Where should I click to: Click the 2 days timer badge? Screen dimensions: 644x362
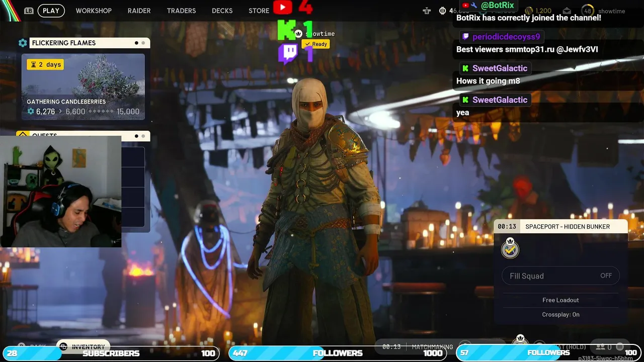(x=45, y=64)
